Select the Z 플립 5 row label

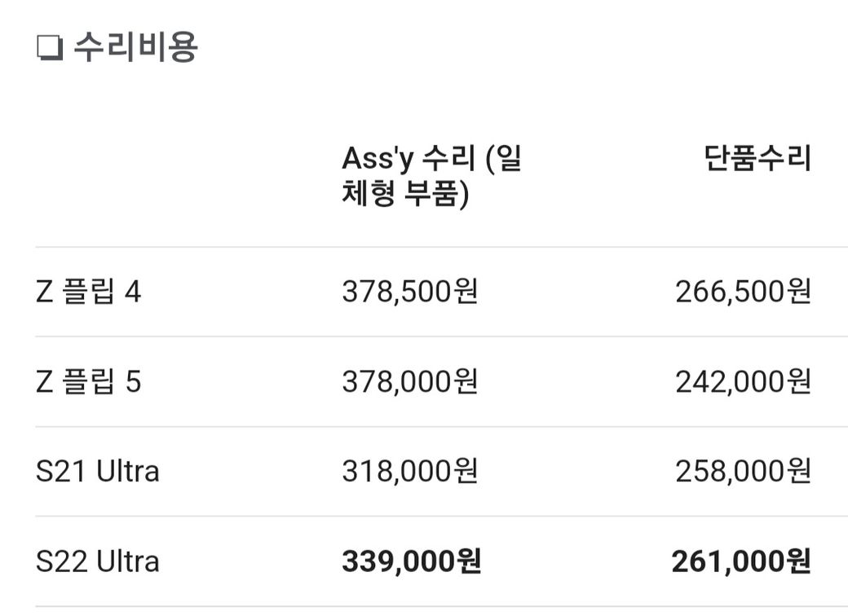coord(89,381)
